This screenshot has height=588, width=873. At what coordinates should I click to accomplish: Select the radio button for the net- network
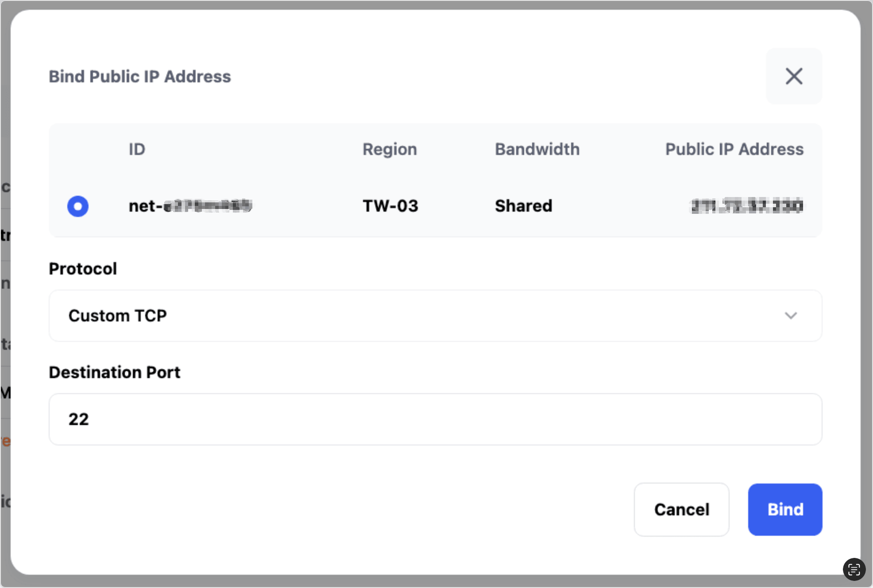78,206
